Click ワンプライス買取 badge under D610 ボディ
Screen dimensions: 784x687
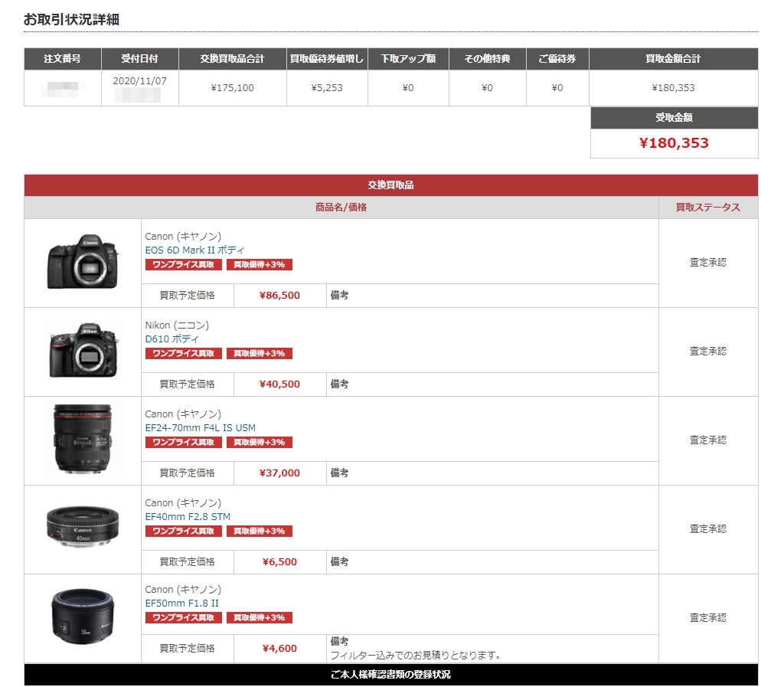[184, 354]
